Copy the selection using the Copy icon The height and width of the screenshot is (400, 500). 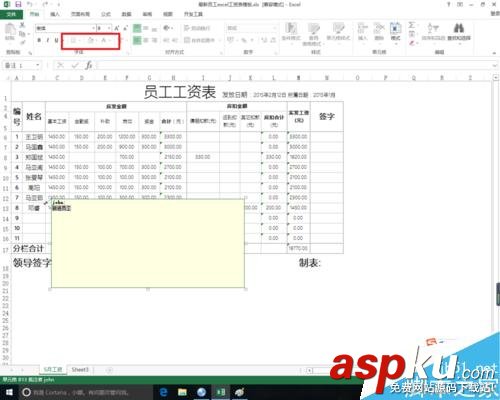22,34
